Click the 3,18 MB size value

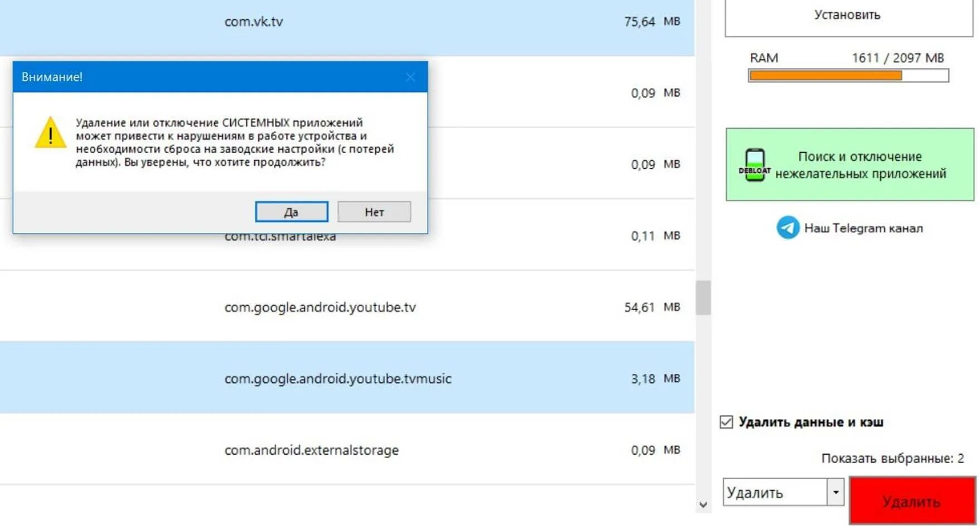[x=656, y=378]
